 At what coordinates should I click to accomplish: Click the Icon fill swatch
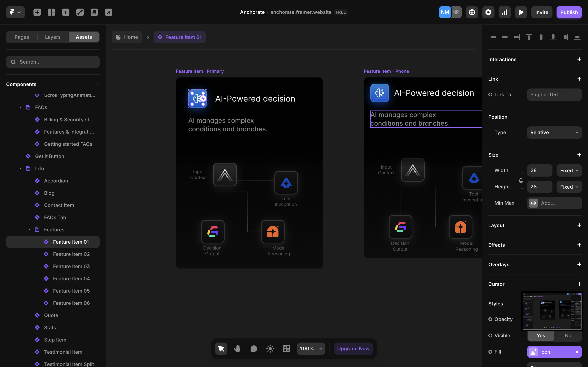pos(533,352)
